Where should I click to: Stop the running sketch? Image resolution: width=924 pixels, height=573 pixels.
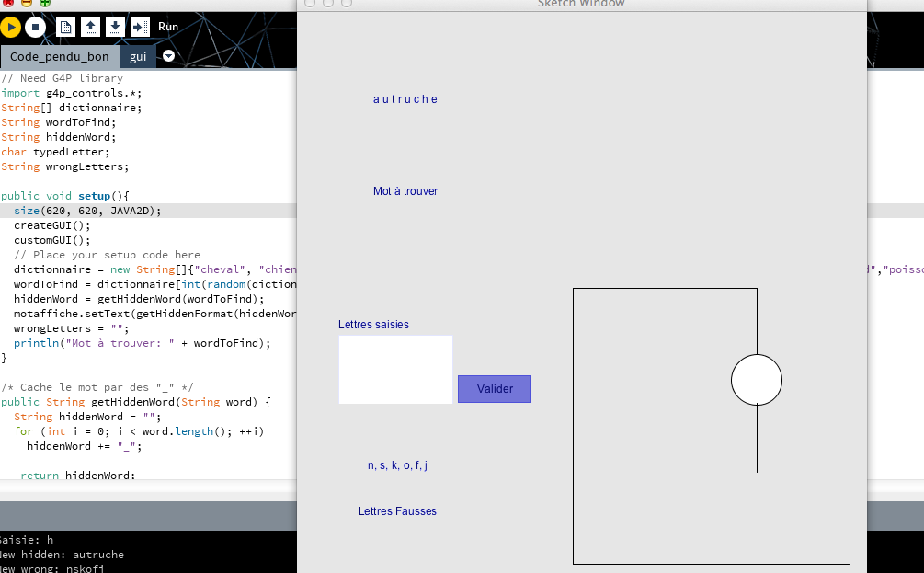36,28
